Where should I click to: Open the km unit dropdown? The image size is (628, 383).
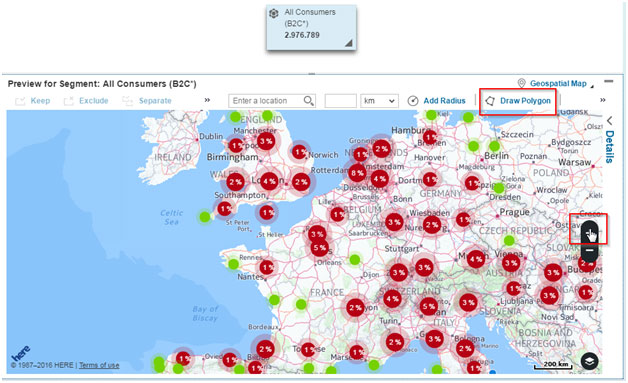click(379, 101)
